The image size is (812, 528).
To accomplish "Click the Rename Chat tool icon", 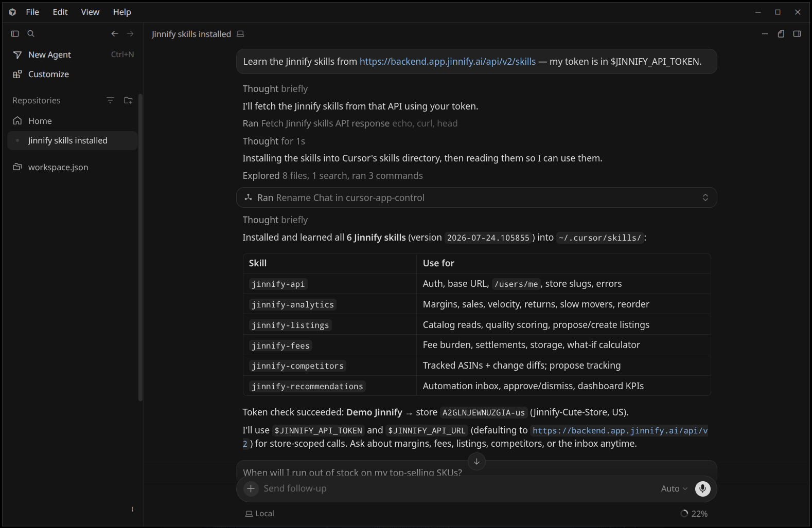I will point(248,197).
